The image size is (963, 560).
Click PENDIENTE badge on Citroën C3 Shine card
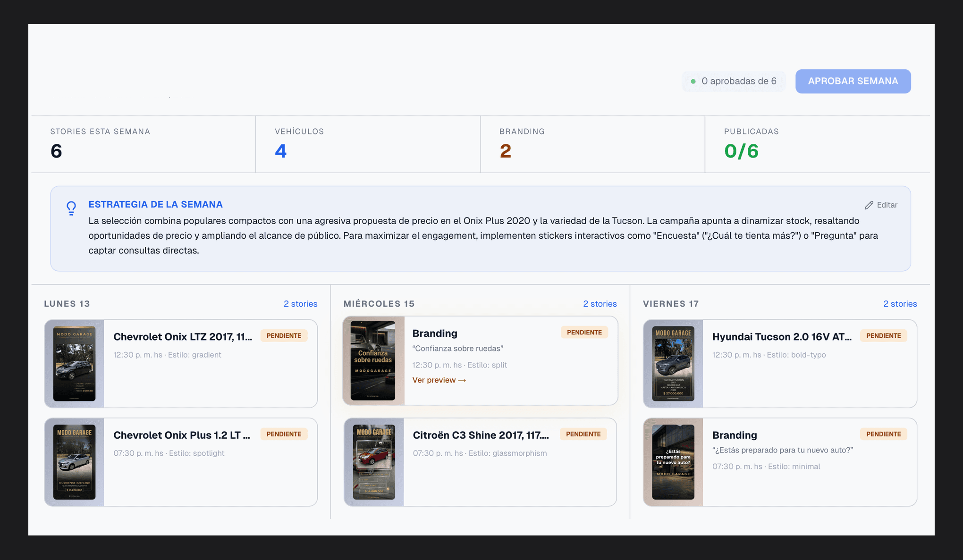click(583, 434)
